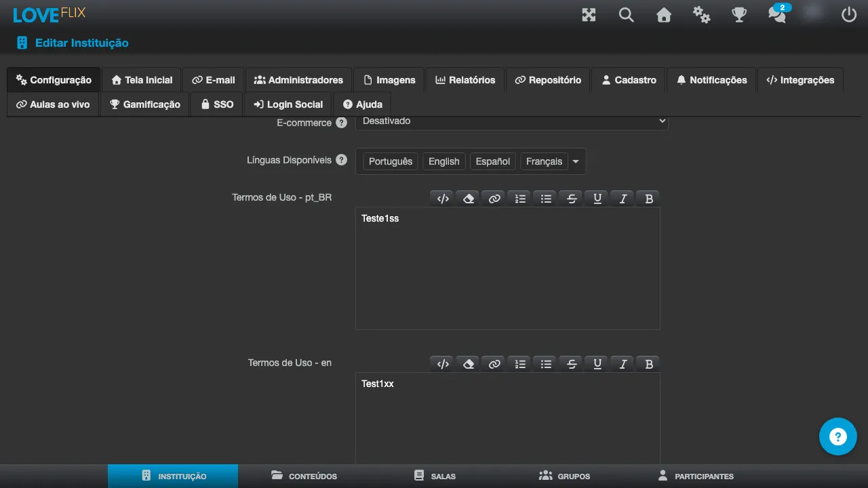
Task: Apply bullet list in en editor
Action: 546,363
